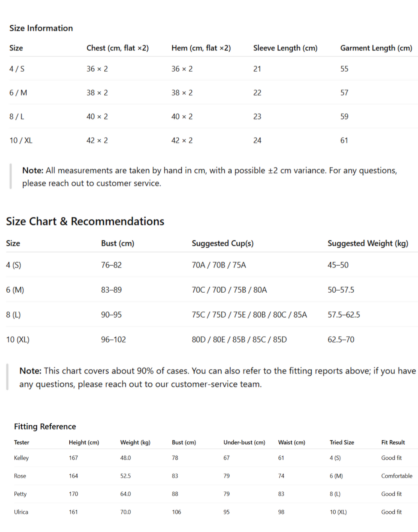The width and height of the screenshot is (418, 532).
Task: Click the garment length value 61
Action: [344, 141]
